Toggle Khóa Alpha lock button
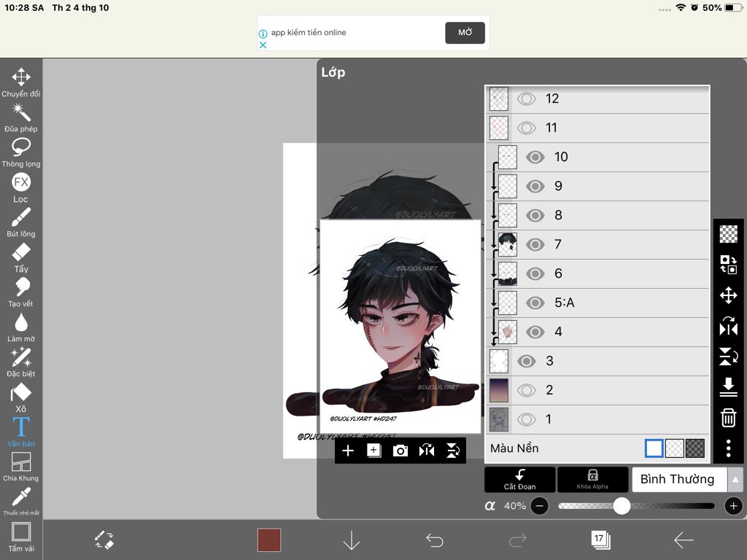 tap(592, 480)
